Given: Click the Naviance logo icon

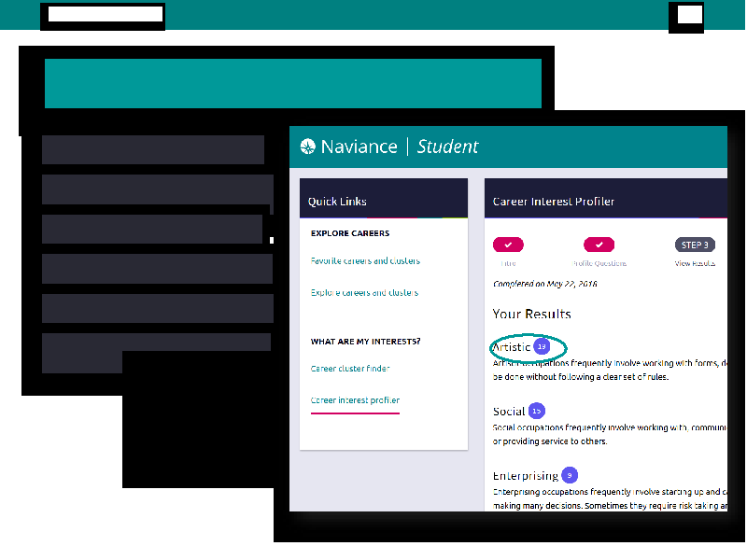Looking at the screenshot, I should pos(308,147).
